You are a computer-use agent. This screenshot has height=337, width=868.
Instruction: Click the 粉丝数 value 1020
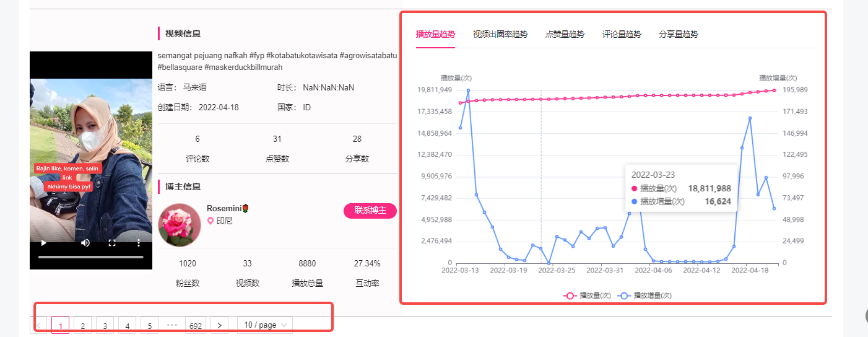188,263
